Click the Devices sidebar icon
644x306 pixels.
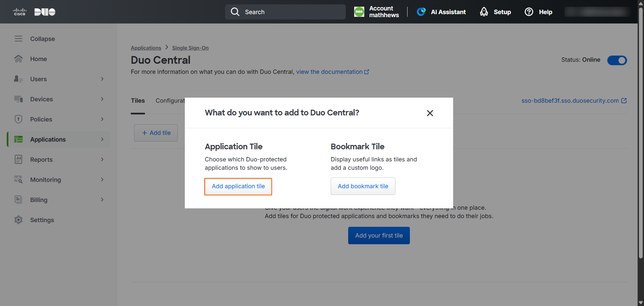pyautogui.click(x=18, y=99)
